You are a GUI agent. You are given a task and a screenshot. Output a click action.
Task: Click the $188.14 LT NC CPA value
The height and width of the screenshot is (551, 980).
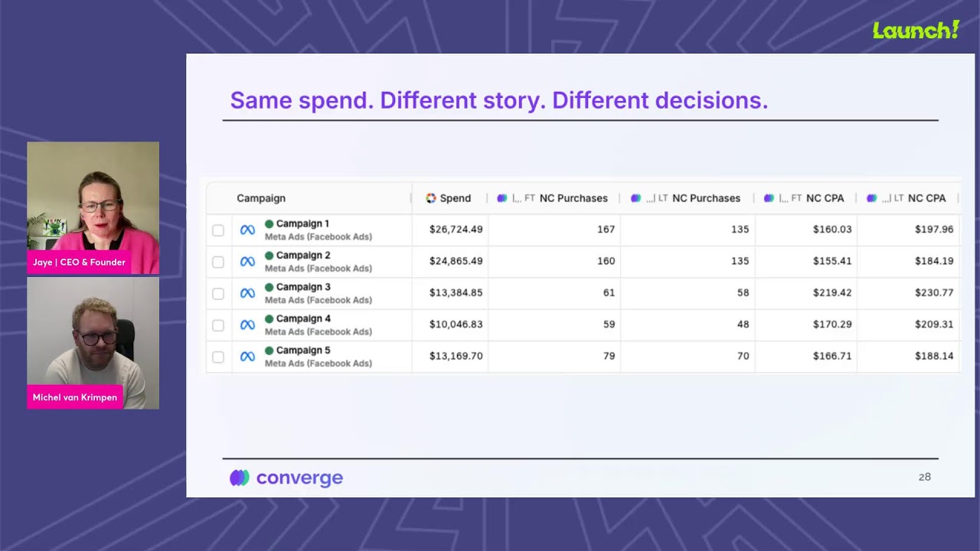click(934, 356)
